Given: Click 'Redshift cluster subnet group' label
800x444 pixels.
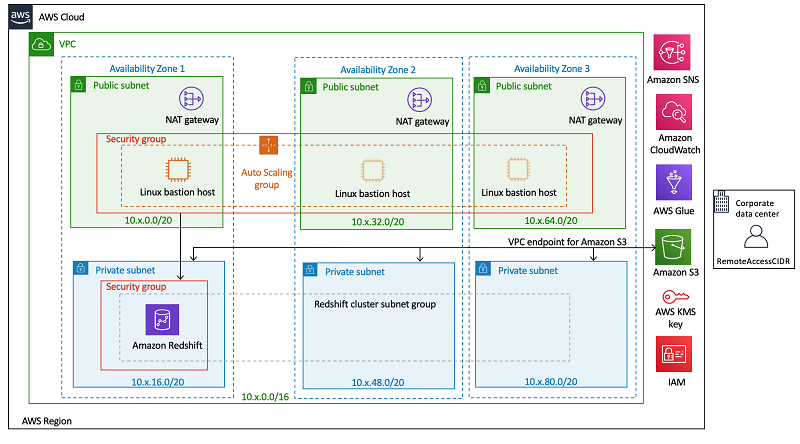Looking at the screenshot, I should click(x=375, y=304).
